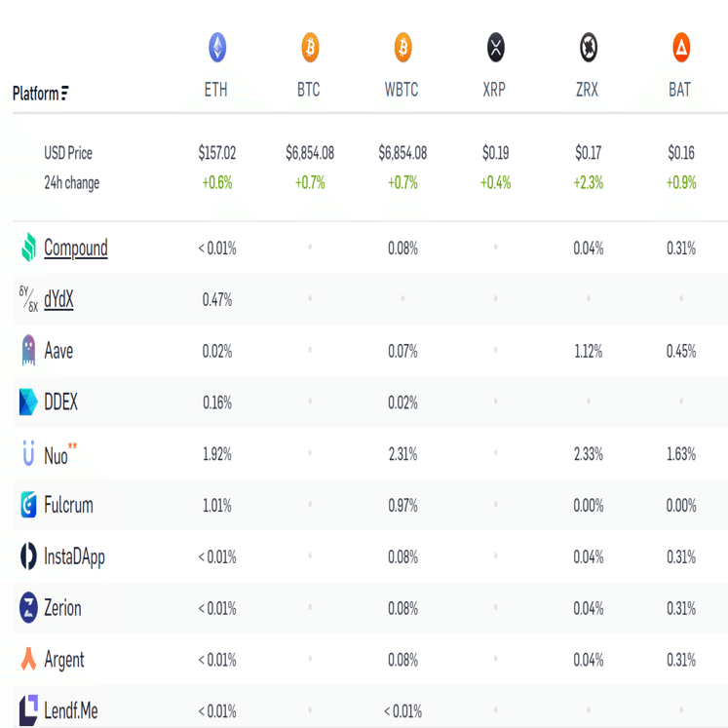Open the Compound platform link
The height and width of the screenshot is (728, 728).
click(x=76, y=249)
